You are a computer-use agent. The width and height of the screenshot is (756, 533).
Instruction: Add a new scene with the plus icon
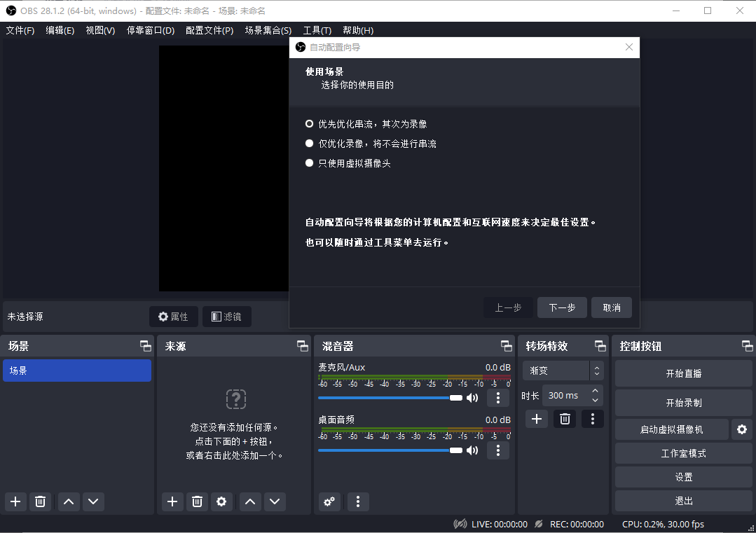(15, 501)
